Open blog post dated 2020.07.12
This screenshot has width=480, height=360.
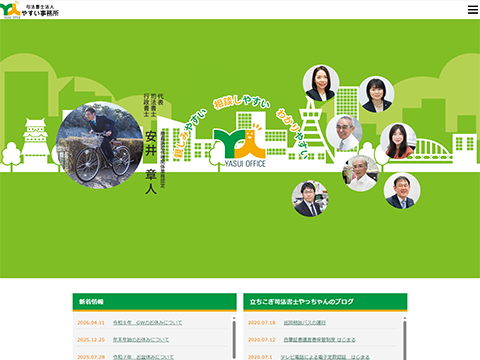(x=319, y=340)
